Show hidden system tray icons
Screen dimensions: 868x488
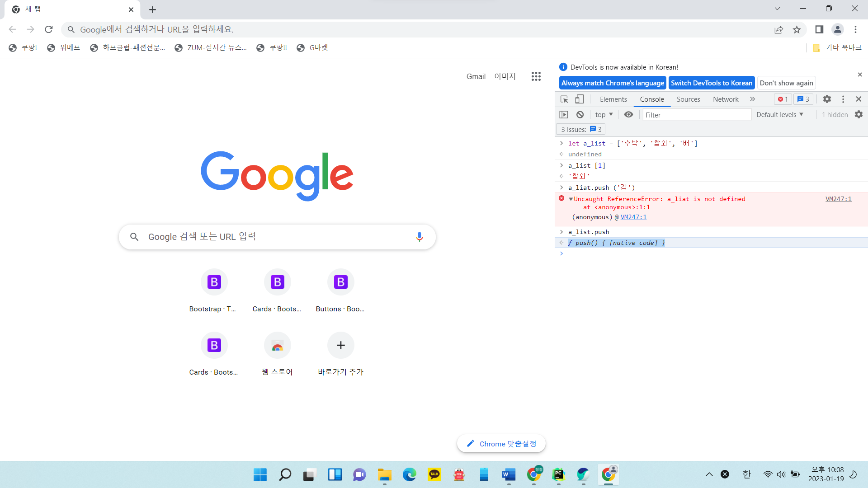tap(709, 474)
